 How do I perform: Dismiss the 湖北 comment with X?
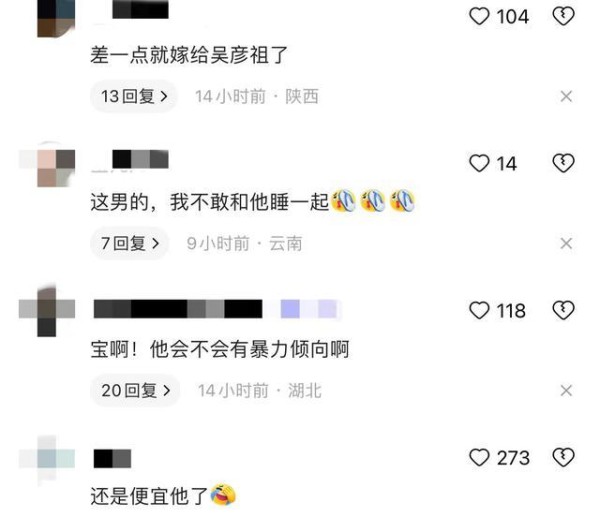pos(566,391)
